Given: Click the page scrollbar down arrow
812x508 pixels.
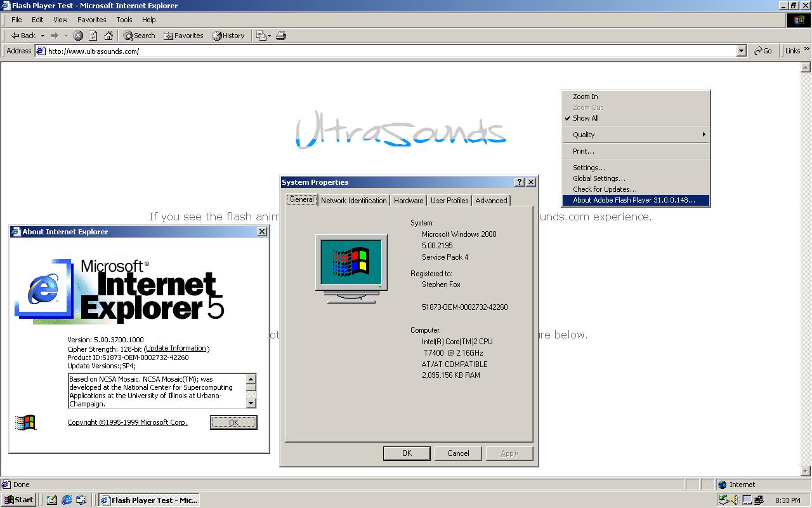Looking at the screenshot, I should pyautogui.click(x=806, y=471).
